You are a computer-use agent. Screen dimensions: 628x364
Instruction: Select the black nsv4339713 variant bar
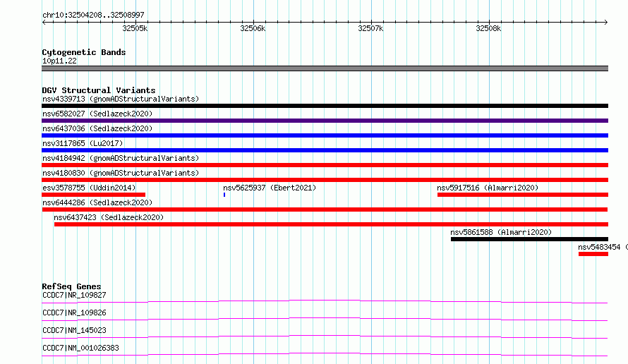click(325, 106)
